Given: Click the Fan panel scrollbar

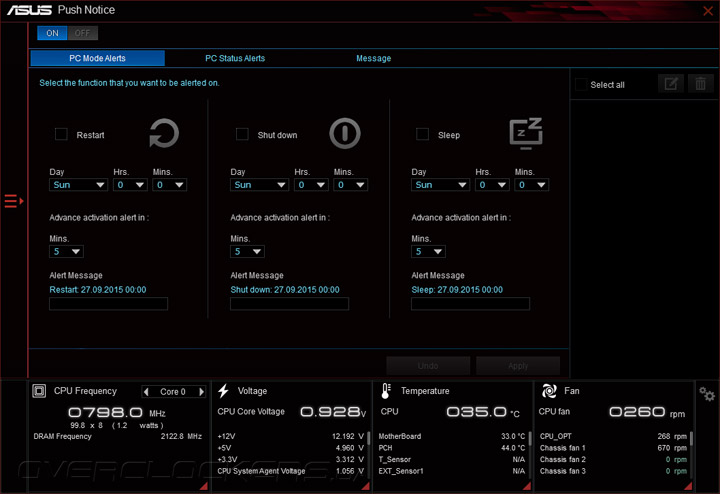Looking at the screenshot, I should (691, 438).
